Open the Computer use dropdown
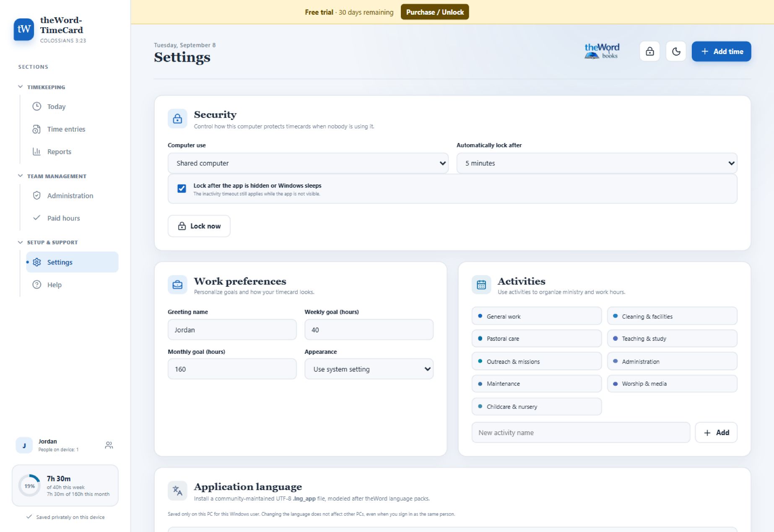Viewport: 774px width, 532px height. tap(308, 163)
